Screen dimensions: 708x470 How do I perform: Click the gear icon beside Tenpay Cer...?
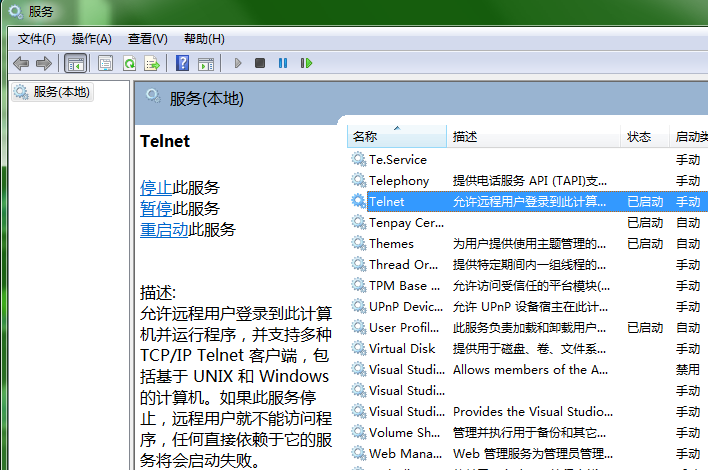pyautogui.click(x=359, y=223)
